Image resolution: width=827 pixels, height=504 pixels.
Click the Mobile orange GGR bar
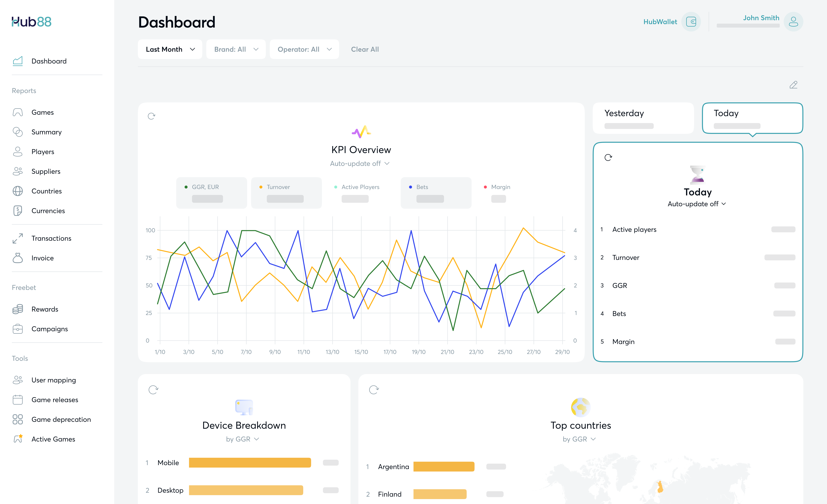coord(250,462)
